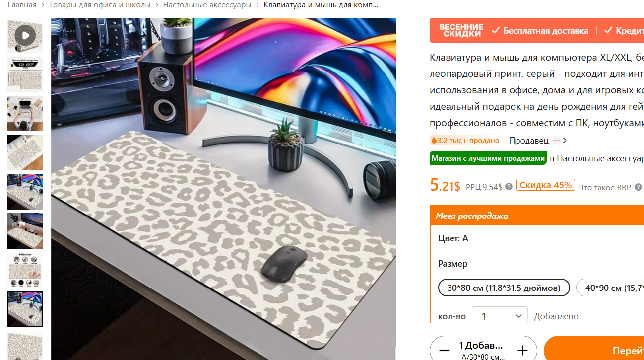Select size 40*90 см option

(x=610, y=288)
